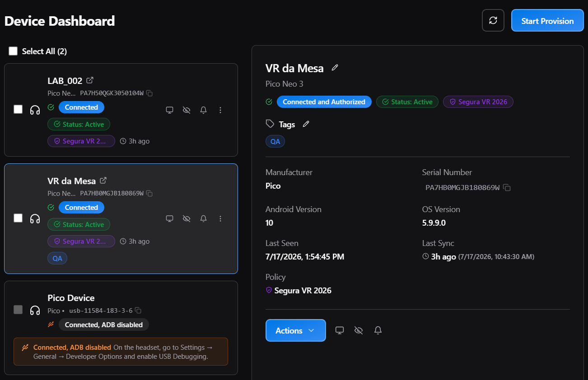Toggle crossed-eye visibility on VR da Mesa card
588x380 pixels.
187,218
